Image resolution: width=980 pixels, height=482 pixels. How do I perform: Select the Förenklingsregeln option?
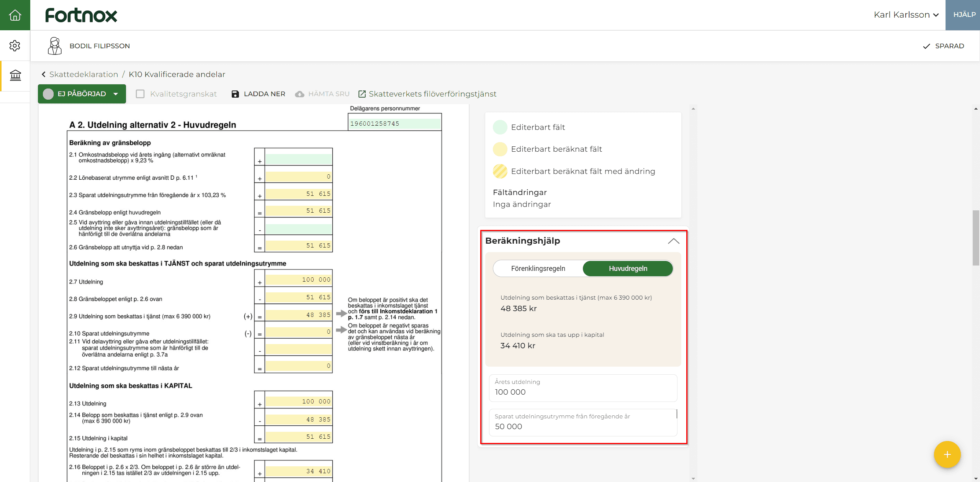click(x=538, y=269)
